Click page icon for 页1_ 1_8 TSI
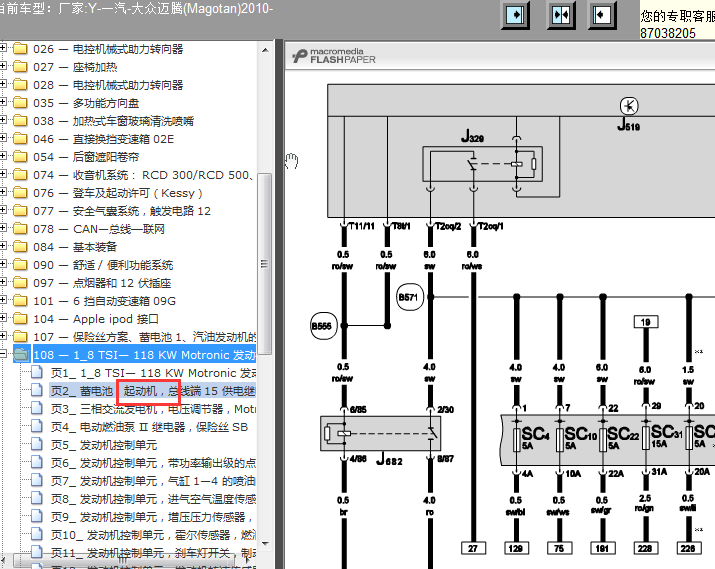Image resolution: width=715 pixels, height=569 pixels. pos(37,373)
